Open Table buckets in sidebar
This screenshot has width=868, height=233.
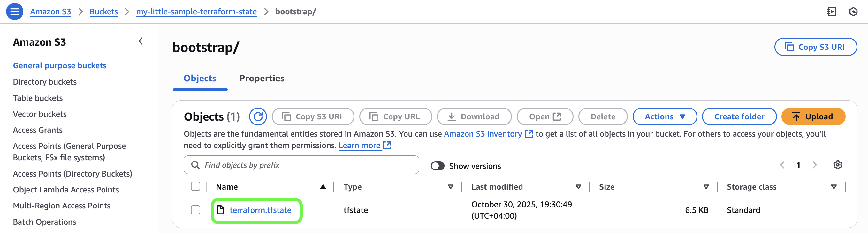(38, 98)
